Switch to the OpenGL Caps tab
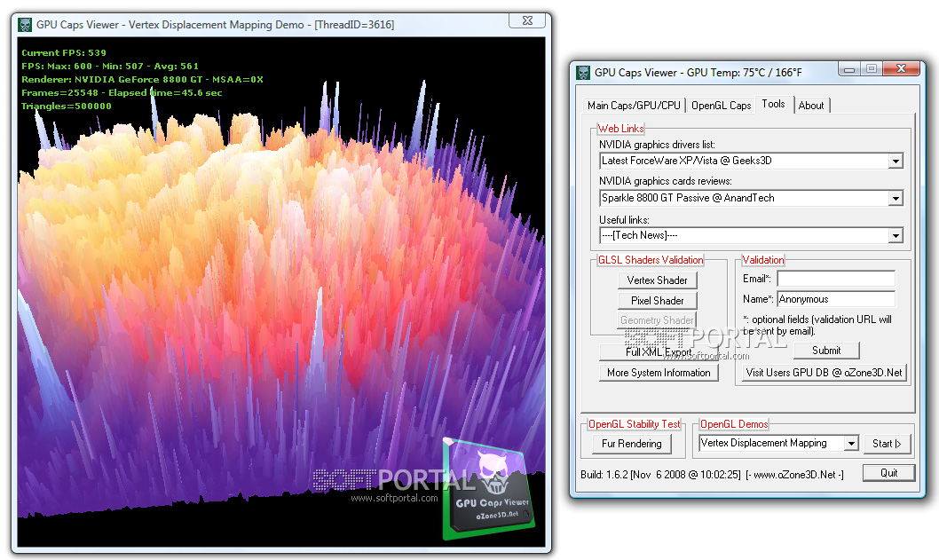The width and height of the screenshot is (939, 560). pos(721,106)
